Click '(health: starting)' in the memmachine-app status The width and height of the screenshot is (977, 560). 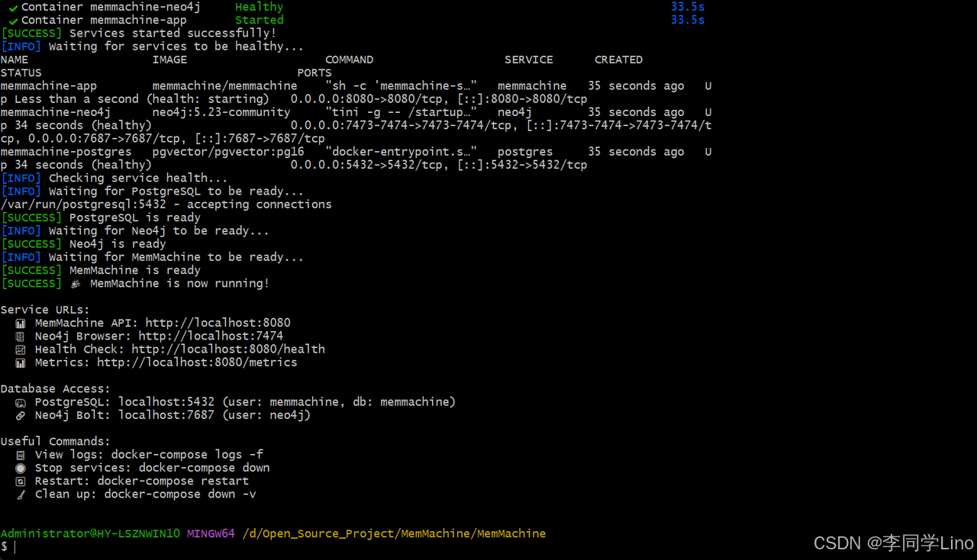(x=208, y=99)
